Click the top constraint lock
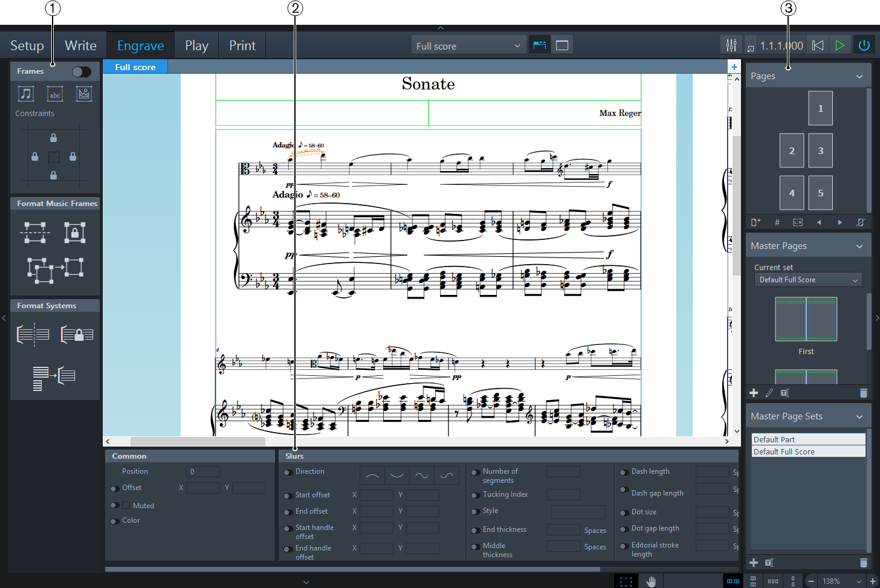 [x=53, y=138]
